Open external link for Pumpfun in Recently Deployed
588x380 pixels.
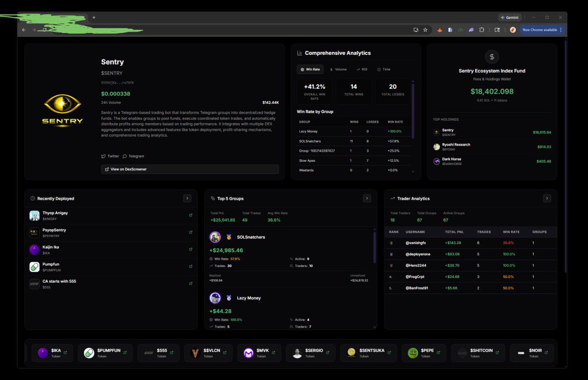191,267
